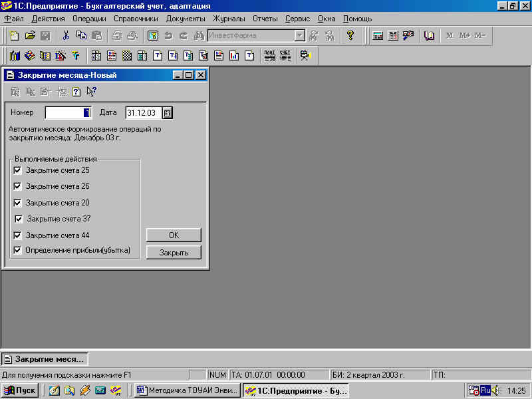This screenshot has height=399, width=532.
Task: Open the purple book description icon
Action: (x=429, y=35)
